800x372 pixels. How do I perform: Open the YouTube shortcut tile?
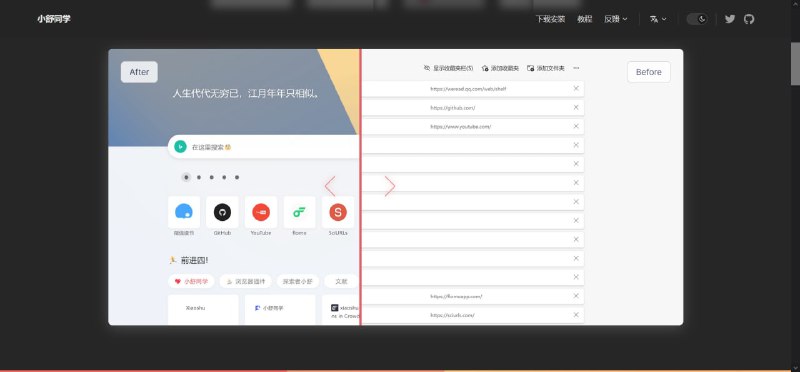261,212
